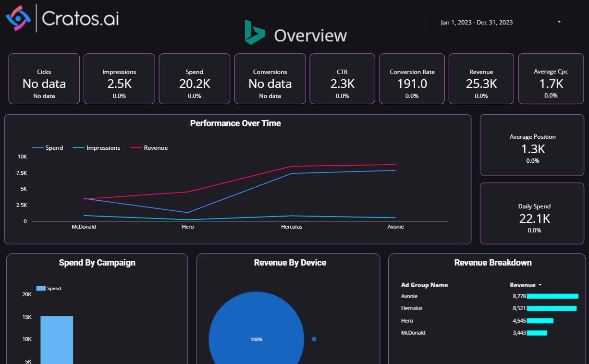The image size is (589, 364).
Task: Click the Herculus x-axis label
Action: 292,227
